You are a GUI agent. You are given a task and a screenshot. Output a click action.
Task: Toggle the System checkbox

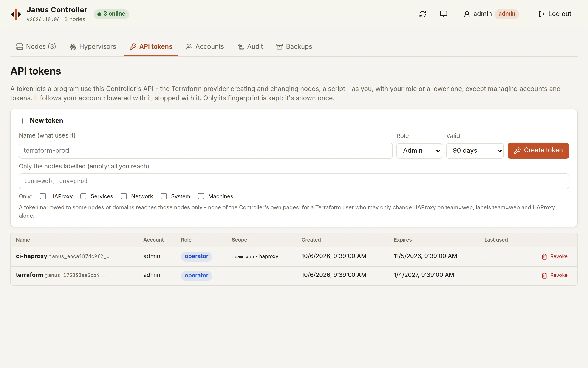point(164,196)
